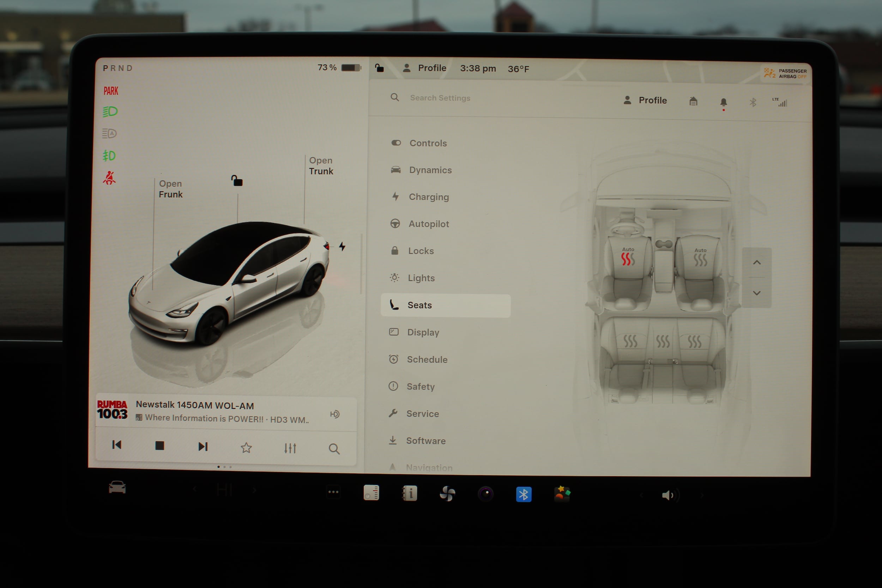Open the dashcam camera app icon

[485, 494]
